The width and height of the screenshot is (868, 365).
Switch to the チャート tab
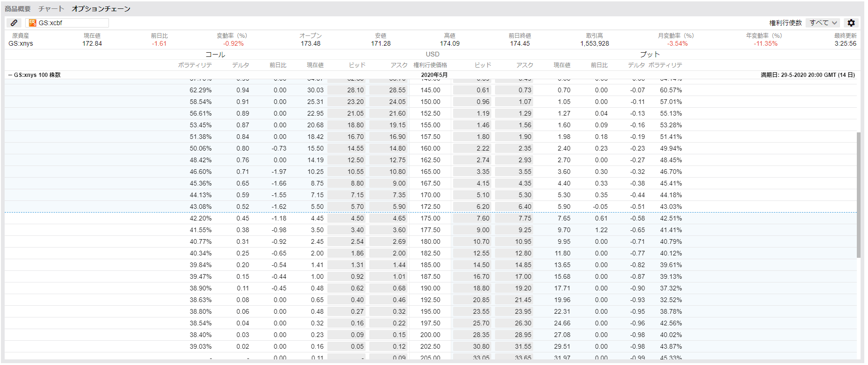(51, 9)
